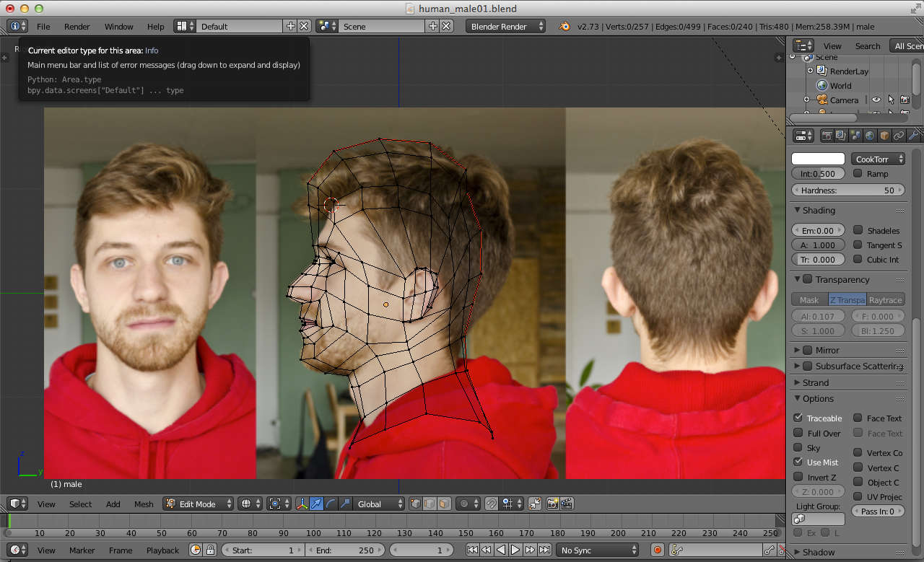The image size is (924, 562).
Task: Open the 3D View editor type selector
Action: [x=17, y=504]
